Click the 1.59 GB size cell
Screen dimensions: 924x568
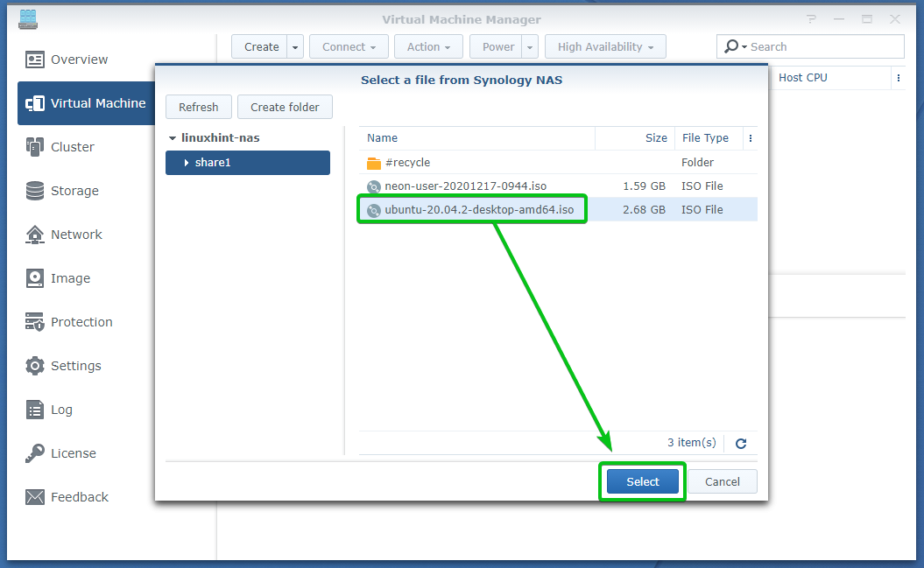pos(644,186)
